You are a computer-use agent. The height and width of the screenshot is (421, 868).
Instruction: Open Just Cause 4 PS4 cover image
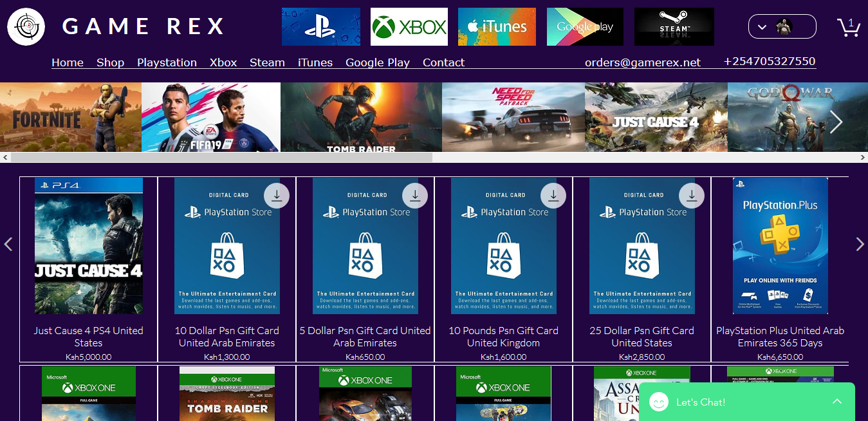tap(89, 246)
